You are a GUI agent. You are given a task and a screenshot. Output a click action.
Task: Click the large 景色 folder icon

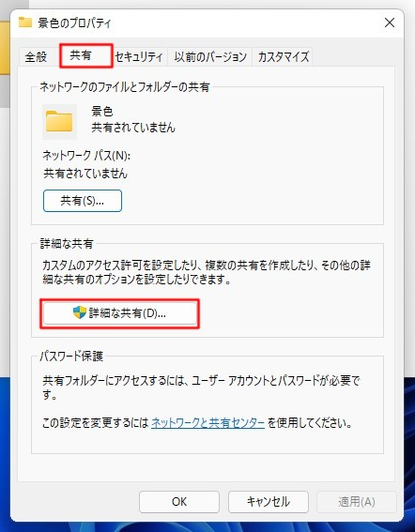point(59,121)
